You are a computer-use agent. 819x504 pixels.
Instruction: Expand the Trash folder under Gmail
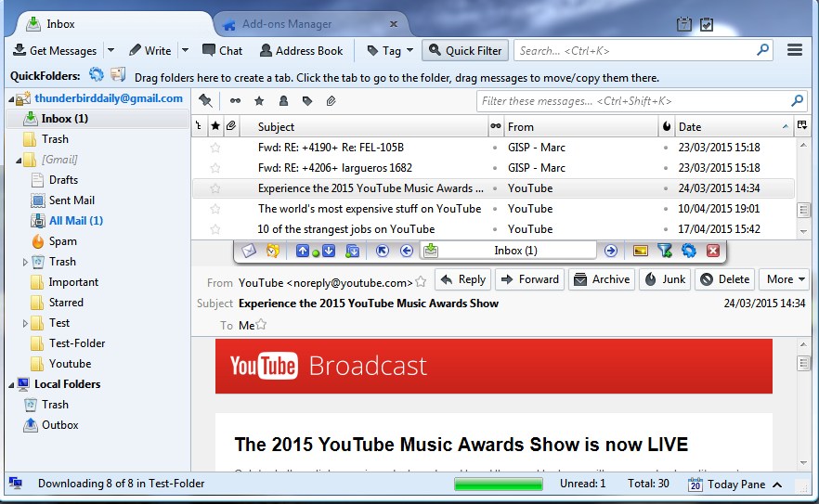pos(25,262)
